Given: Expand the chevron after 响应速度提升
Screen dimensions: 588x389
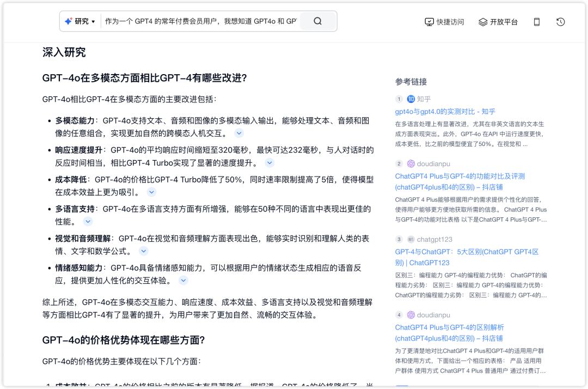Looking at the screenshot, I should coord(269,162).
